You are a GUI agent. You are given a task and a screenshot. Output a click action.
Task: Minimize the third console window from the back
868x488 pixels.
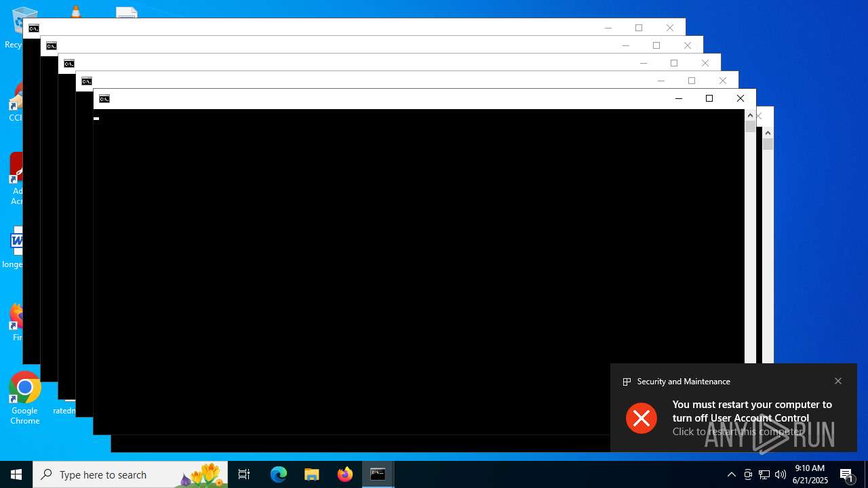643,63
